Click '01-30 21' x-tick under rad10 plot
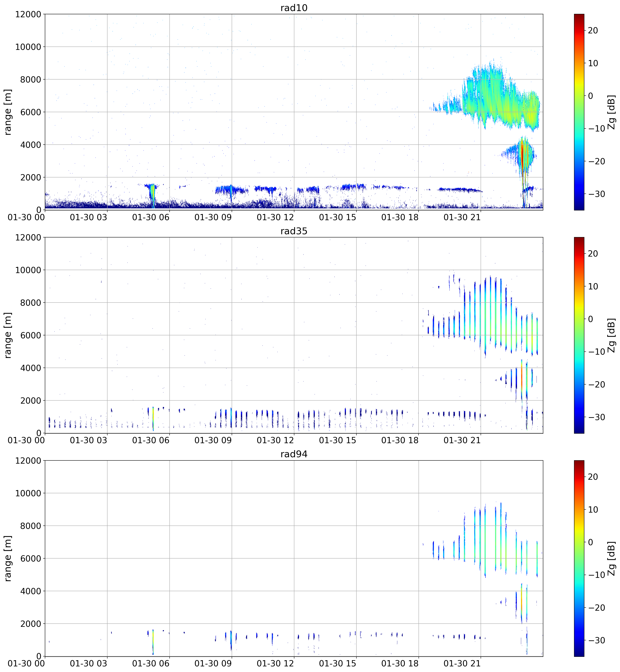 coord(462,217)
